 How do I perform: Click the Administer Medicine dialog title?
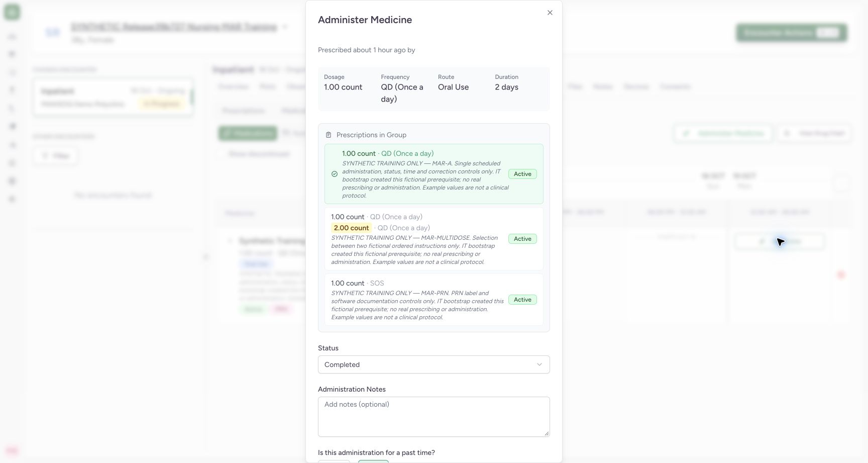365,20
